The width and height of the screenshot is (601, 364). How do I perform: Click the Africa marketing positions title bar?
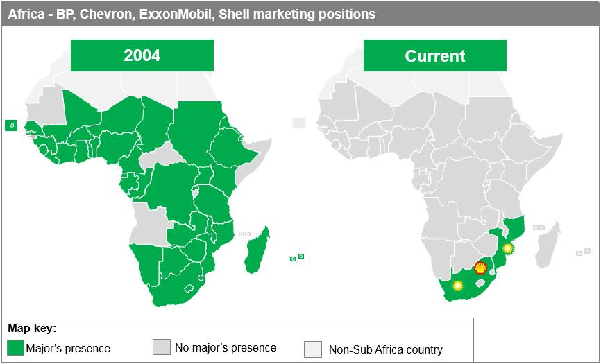pyautogui.click(x=300, y=14)
